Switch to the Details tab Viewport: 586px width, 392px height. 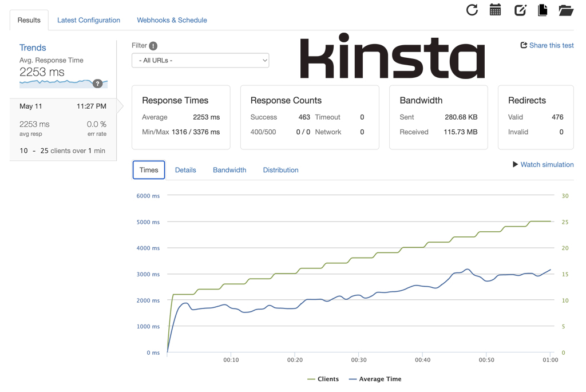[x=185, y=170]
